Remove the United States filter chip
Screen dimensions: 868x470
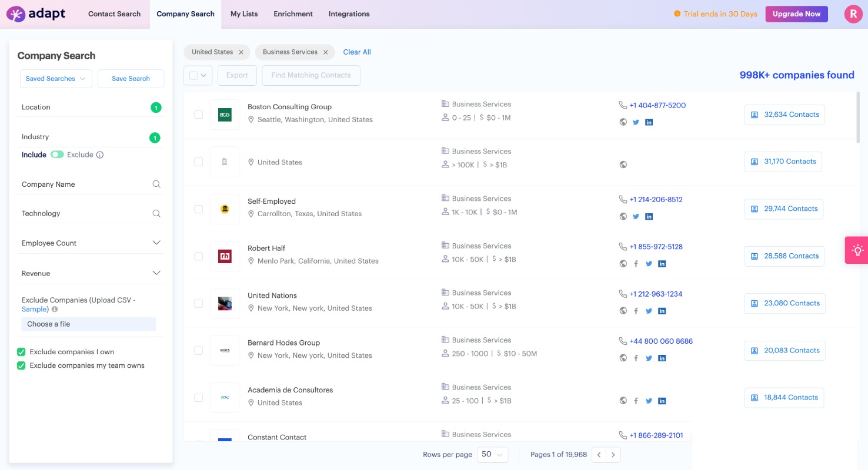241,52
